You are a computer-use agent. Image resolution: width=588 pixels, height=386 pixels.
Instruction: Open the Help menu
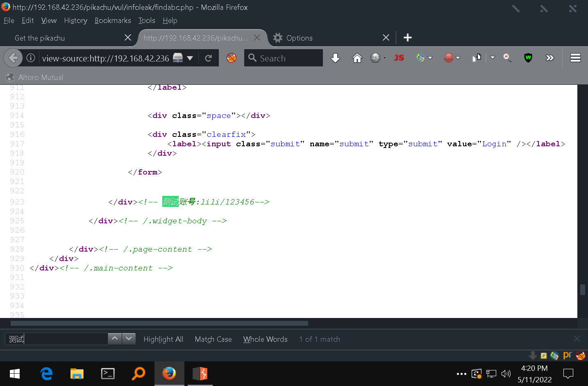click(x=170, y=20)
